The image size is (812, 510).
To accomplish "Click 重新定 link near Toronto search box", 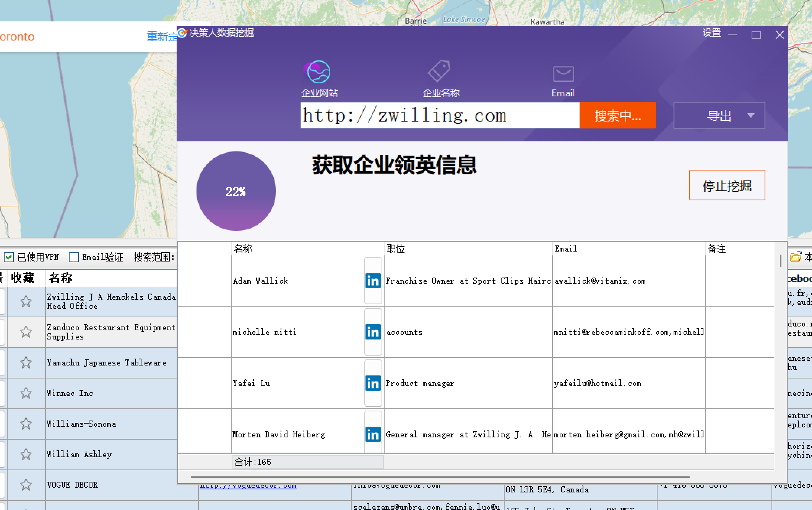I will point(162,37).
